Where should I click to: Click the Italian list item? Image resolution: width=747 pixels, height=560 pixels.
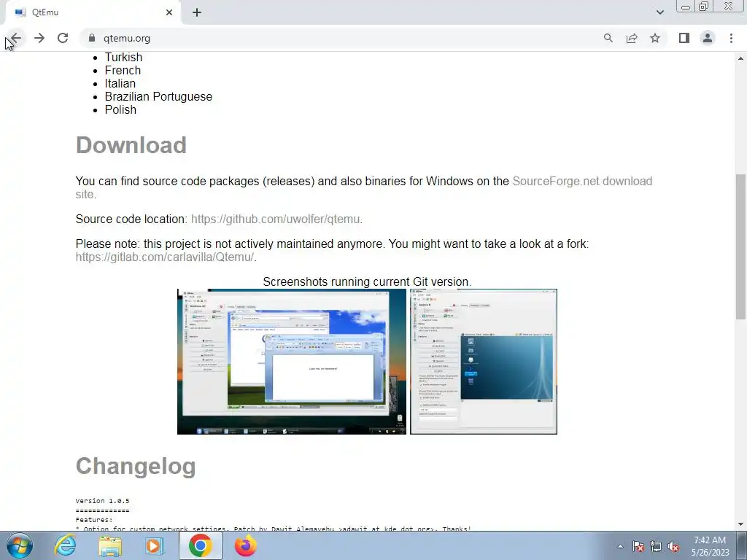pyautogui.click(x=120, y=83)
